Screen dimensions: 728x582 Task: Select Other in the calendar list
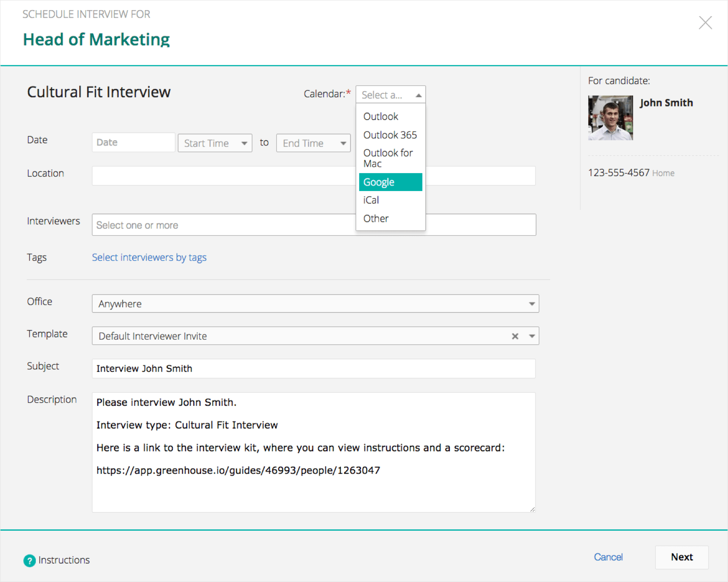(376, 219)
